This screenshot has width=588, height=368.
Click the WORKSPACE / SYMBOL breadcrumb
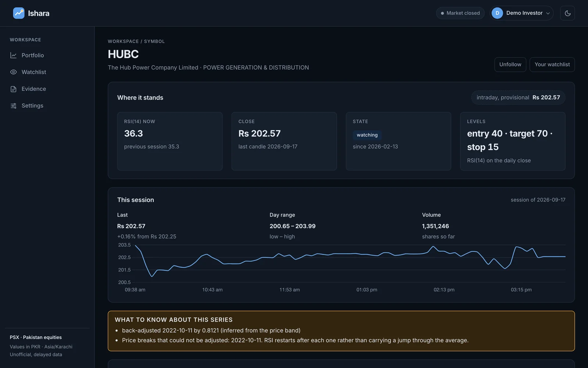point(136,42)
